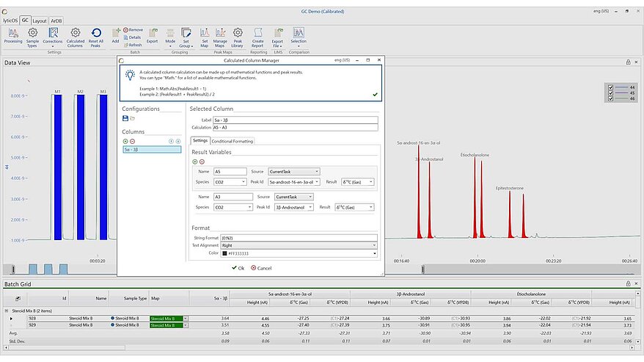Toggle the checkbox for trace 46
Screen dimensions: 644x362
coord(610,98)
